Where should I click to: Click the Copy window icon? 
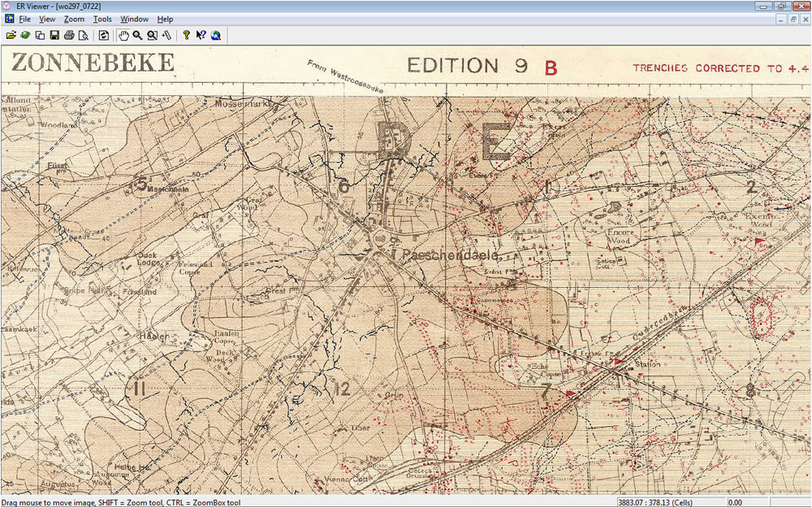40,35
